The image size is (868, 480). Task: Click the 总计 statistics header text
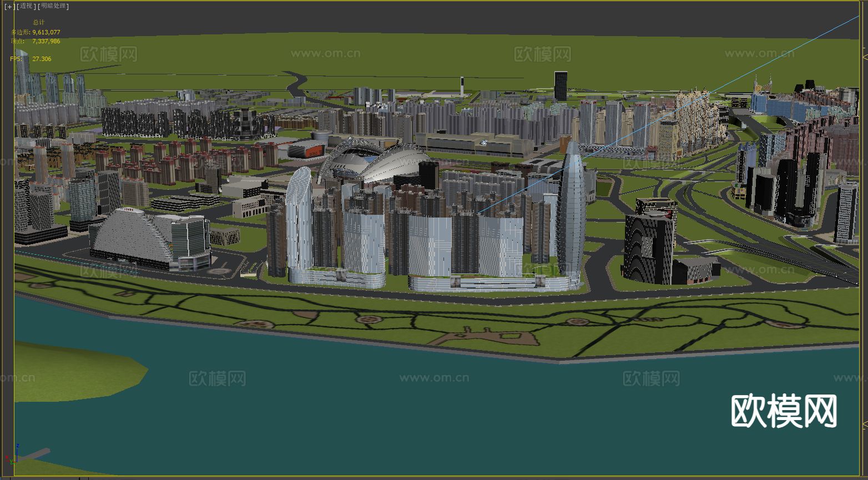38,22
